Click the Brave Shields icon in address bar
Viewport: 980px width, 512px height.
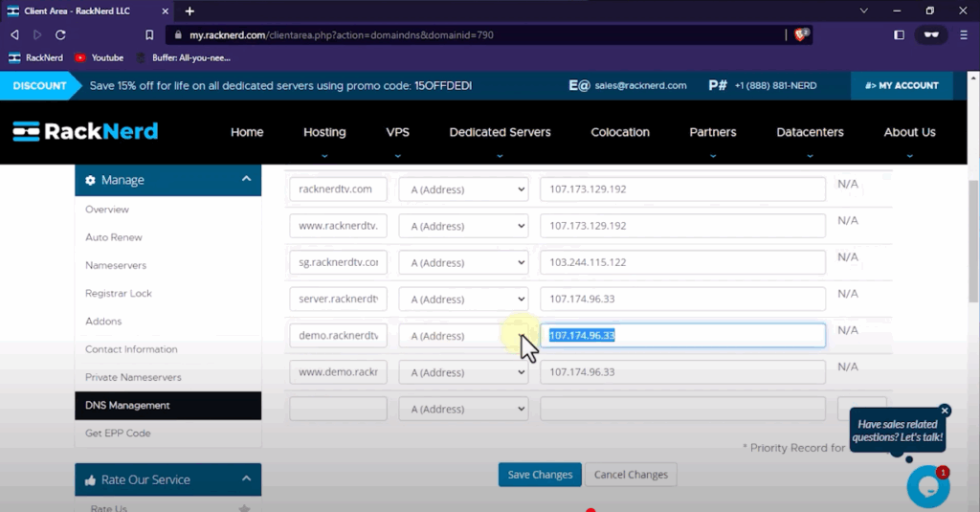pyautogui.click(x=801, y=34)
